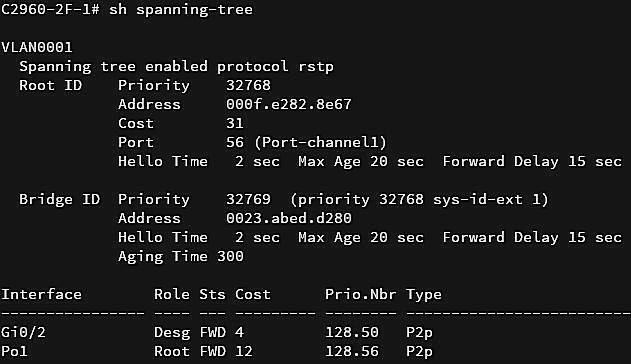Click the root cost value 31
The height and width of the screenshot is (364, 631).
coord(235,123)
